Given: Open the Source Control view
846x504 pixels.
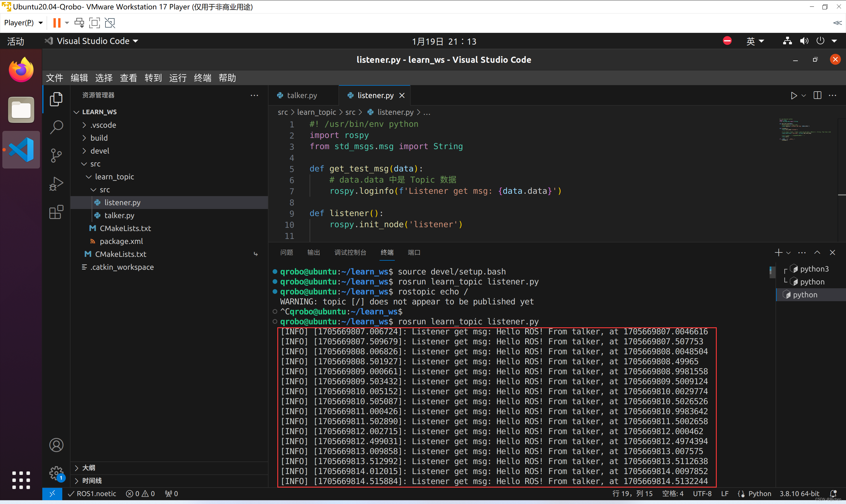Looking at the screenshot, I should click(x=56, y=156).
